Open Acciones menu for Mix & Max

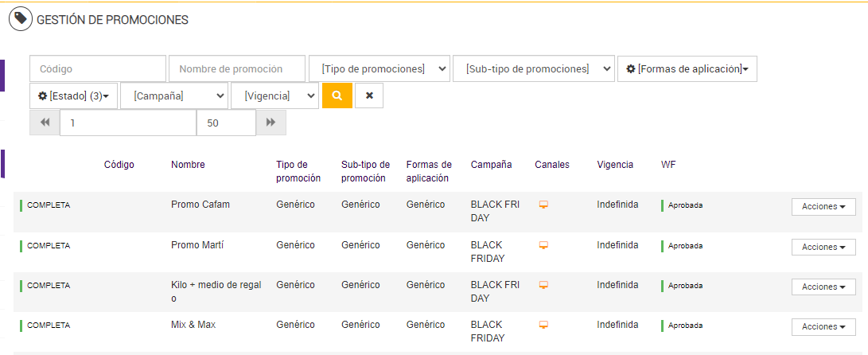(823, 327)
